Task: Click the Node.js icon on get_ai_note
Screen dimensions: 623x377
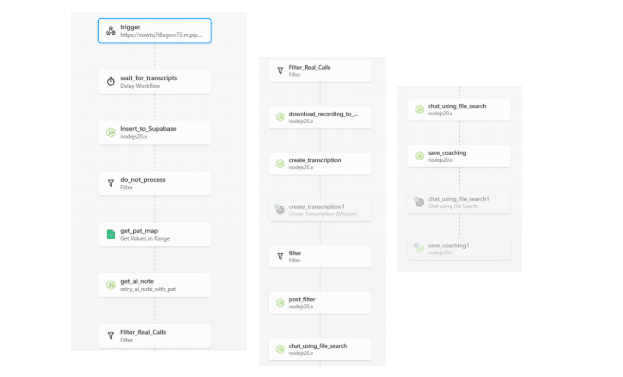Action: click(x=111, y=285)
